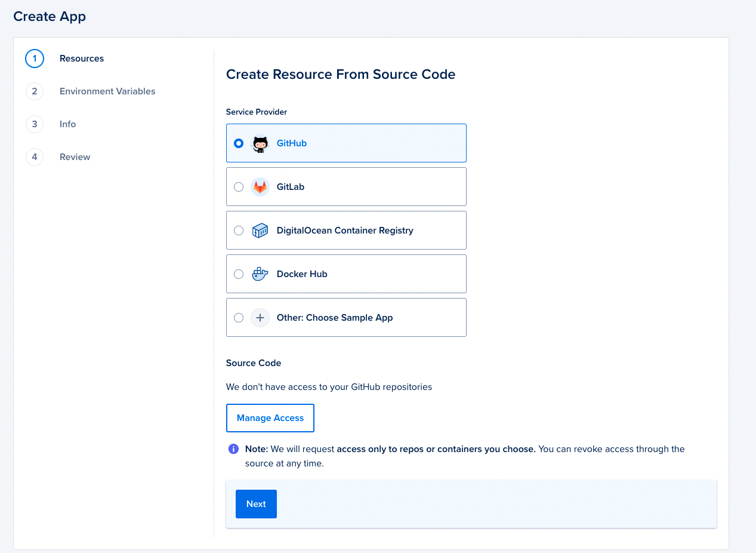Go to the Resources step
This screenshot has width=756, height=553.
click(x=82, y=59)
